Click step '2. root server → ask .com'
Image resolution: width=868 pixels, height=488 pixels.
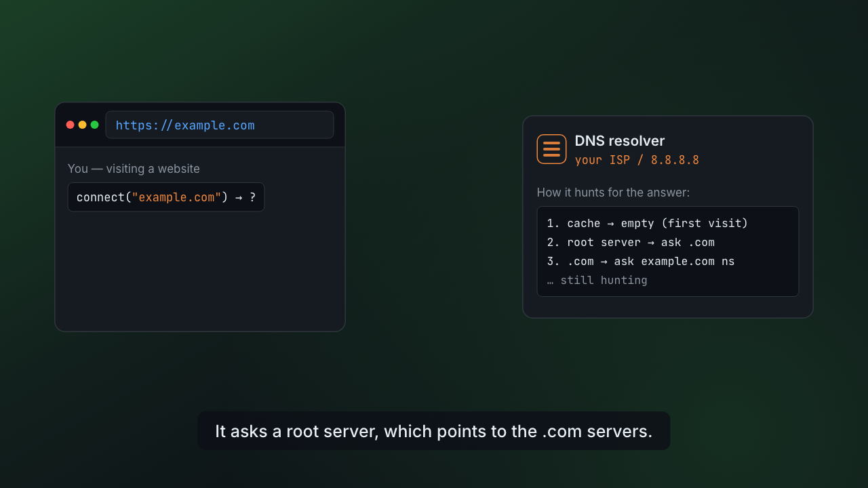click(x=631, y=242)
